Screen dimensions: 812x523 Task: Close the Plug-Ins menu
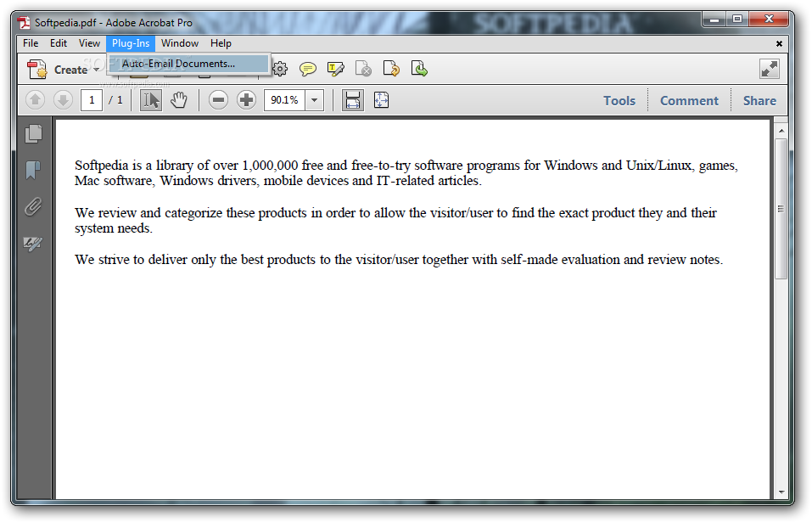tap(131, 43)
